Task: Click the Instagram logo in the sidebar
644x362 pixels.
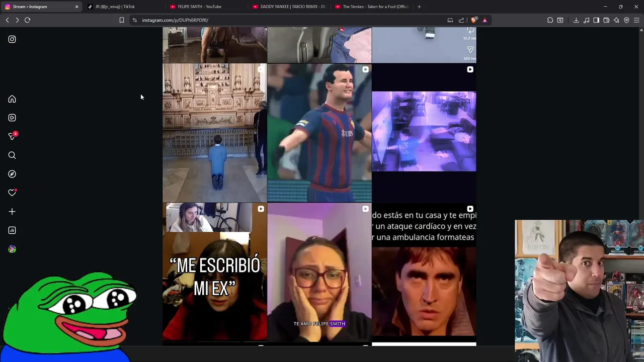Action: [12, 39]
